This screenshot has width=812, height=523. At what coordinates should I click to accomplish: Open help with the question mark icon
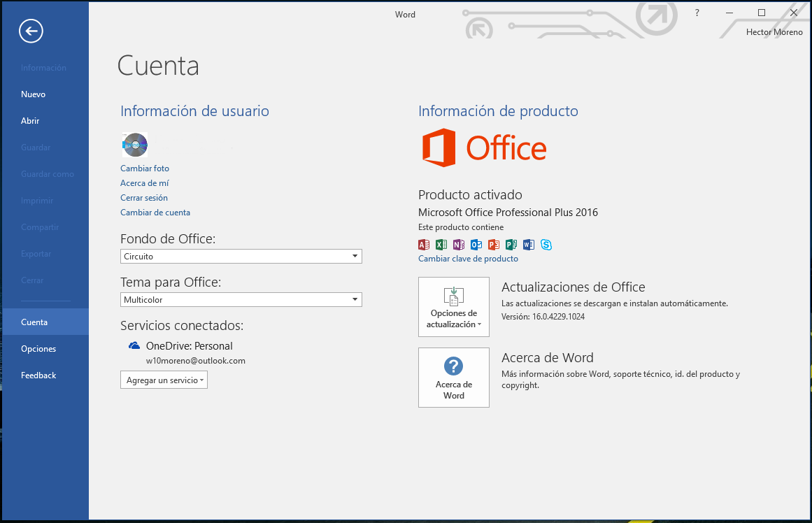pos(697,13)
